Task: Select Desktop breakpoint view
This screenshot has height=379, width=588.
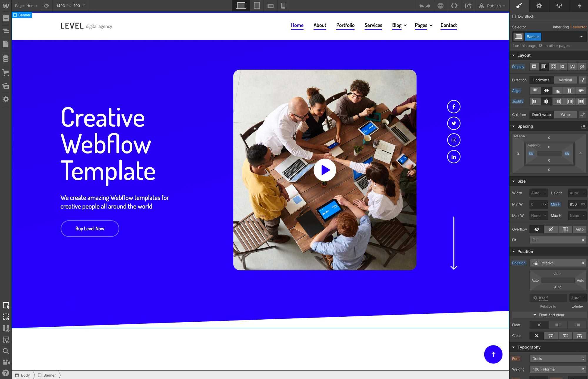Action: coord(241,6)
